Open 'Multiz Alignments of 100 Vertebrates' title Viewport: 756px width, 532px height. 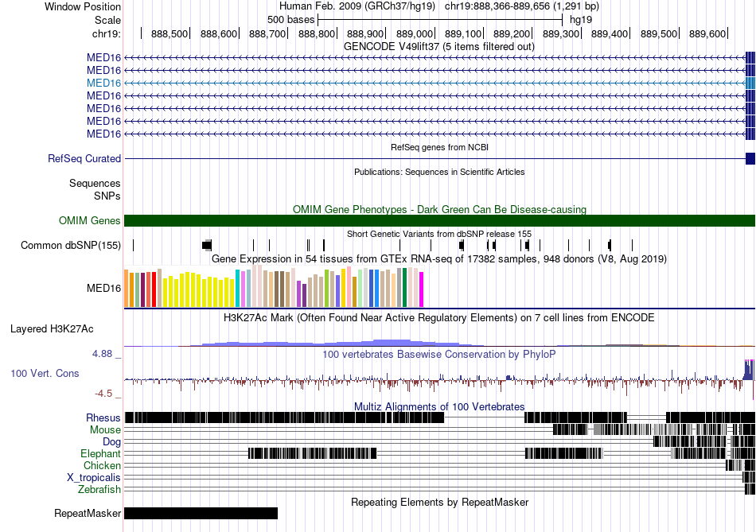click(x=439, y=406)
